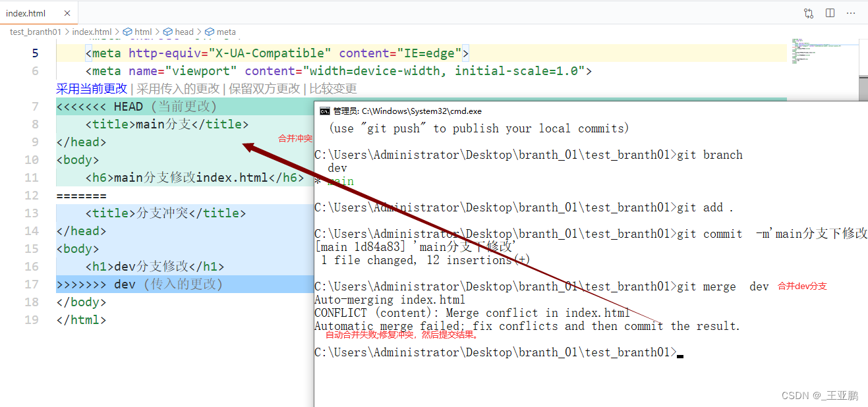The image size is (868, 407).
Task: Click index.html in the breadcrumb path
Action: tap(92, 32)
